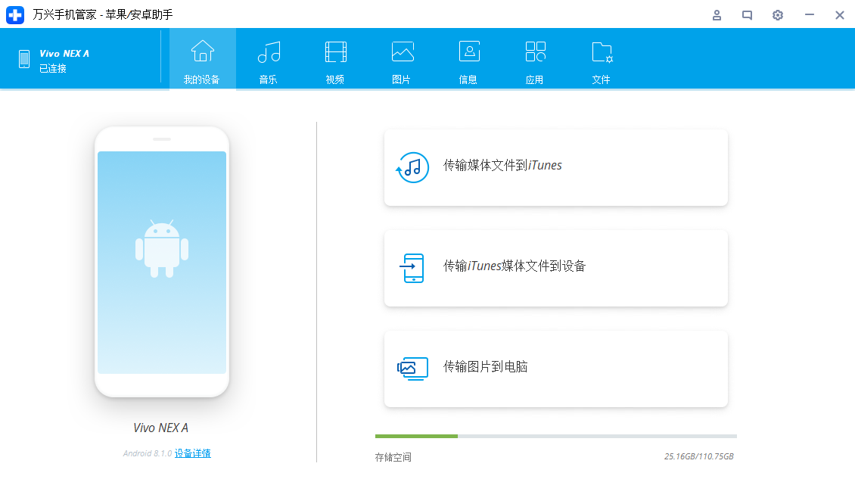Click the phone transfer icon on the second card
Viewport: 855px width, 504px height.
(413, 268)
